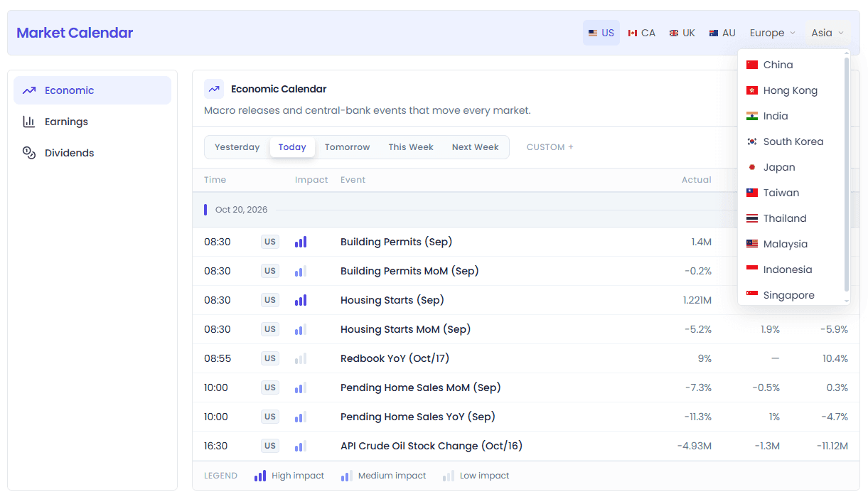Click the Earnings bar chart icon
Image resolution: width=868 pixels, height=497 pixels.
click(29, 122)
